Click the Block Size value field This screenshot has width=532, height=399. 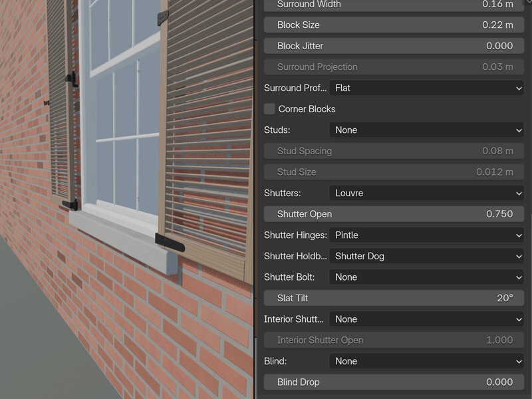click(x=394, y=25)
